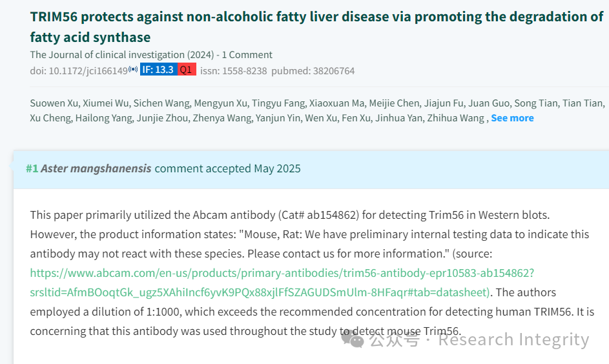Screen dimensions: 609x364
Task: Select author Zhihua Wang
Action: click(455, 118)
